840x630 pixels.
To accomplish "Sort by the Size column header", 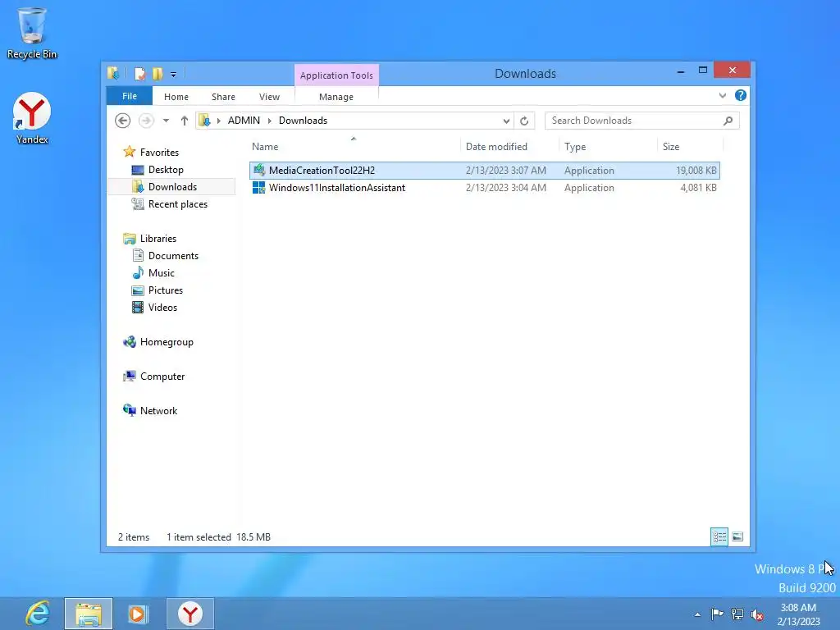I will pos(671,147).
